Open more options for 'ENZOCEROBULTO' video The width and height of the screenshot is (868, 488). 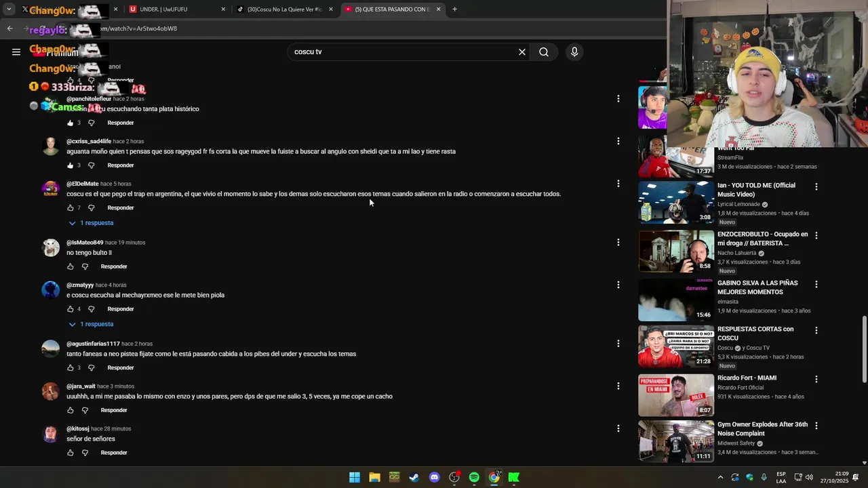pyautogui.click(x=816, y=235)
